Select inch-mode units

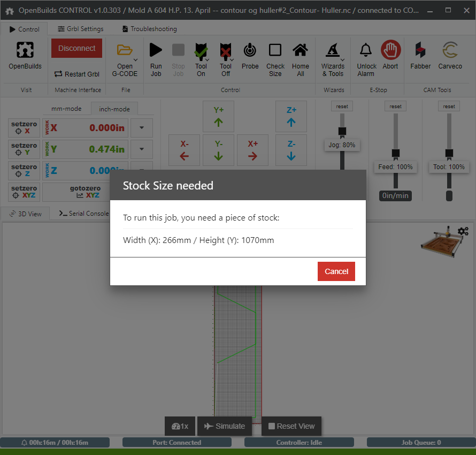point(114,109)
